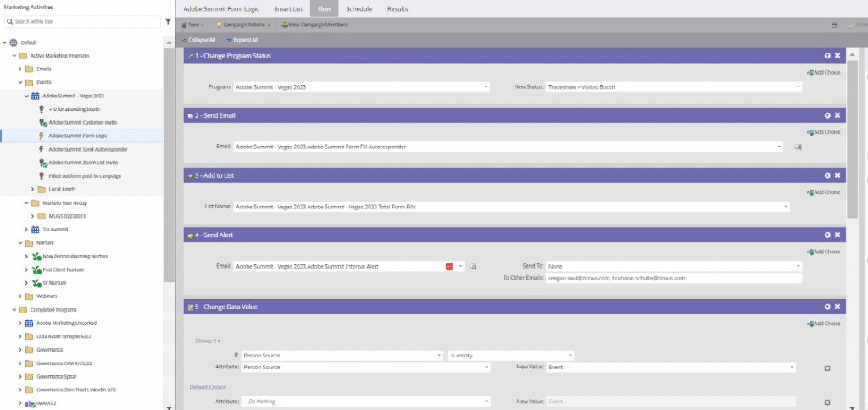The height and width of the screenshot is (410, 868).
Task: Open the Choice 1 dropdown arrow
Action: (220, 341)
